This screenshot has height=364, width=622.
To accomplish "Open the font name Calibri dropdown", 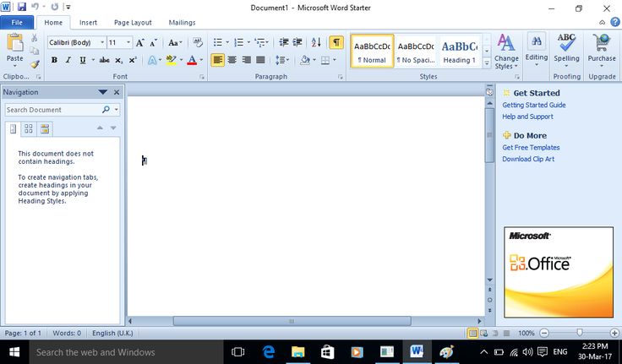I will coord(102,42).
